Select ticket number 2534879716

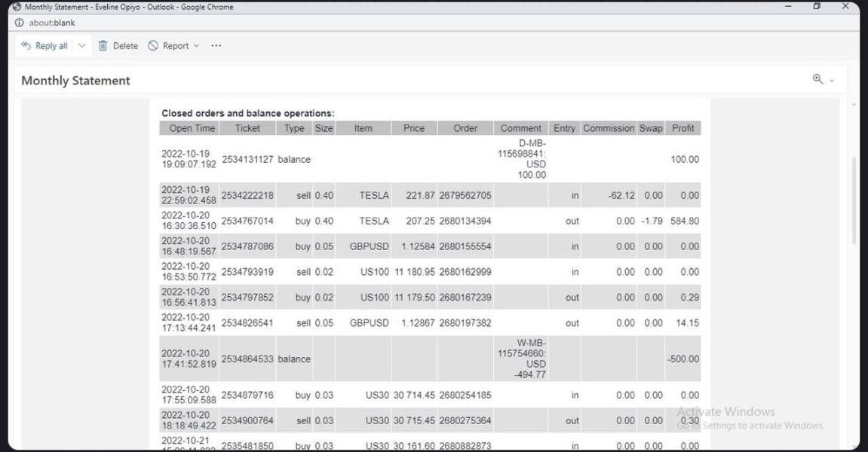pyautogui.click(x=247, y=395)
